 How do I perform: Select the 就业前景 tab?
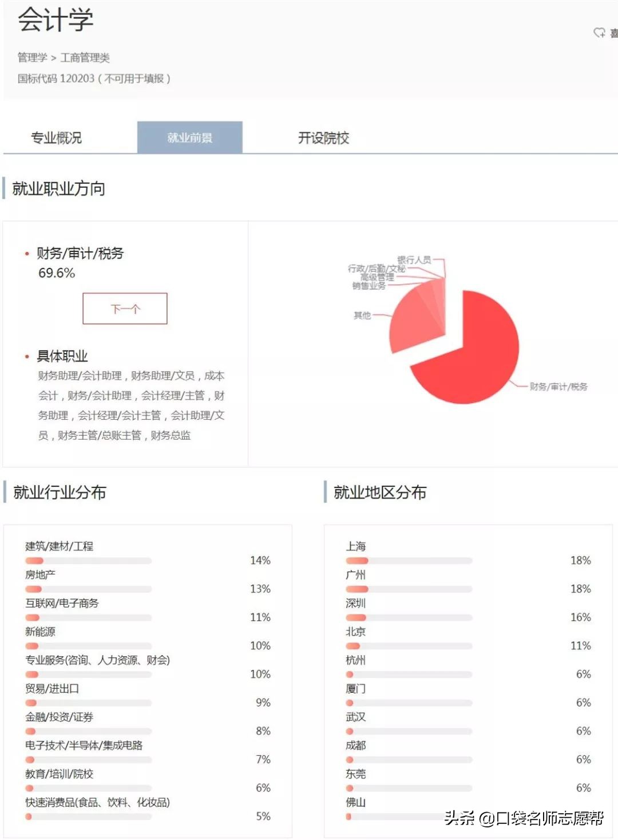coord(189,137)
